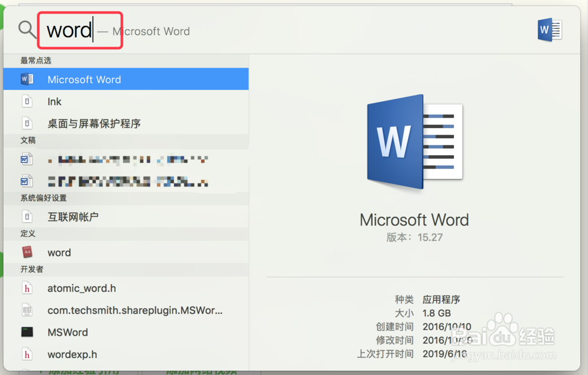Click the preference icon beside 'Ink'
Viewport: 588px width, 375px height.
27,101
